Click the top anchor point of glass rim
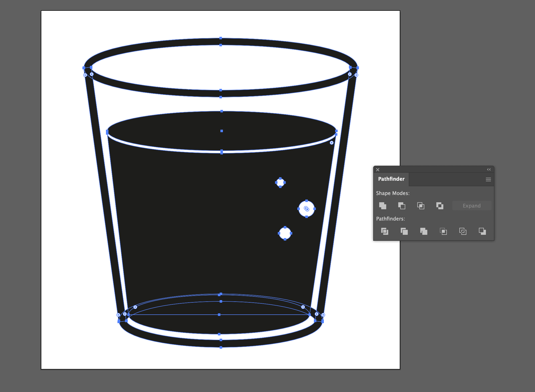The height and width of the screenshot is (392, 535). (x=221, y=38)
